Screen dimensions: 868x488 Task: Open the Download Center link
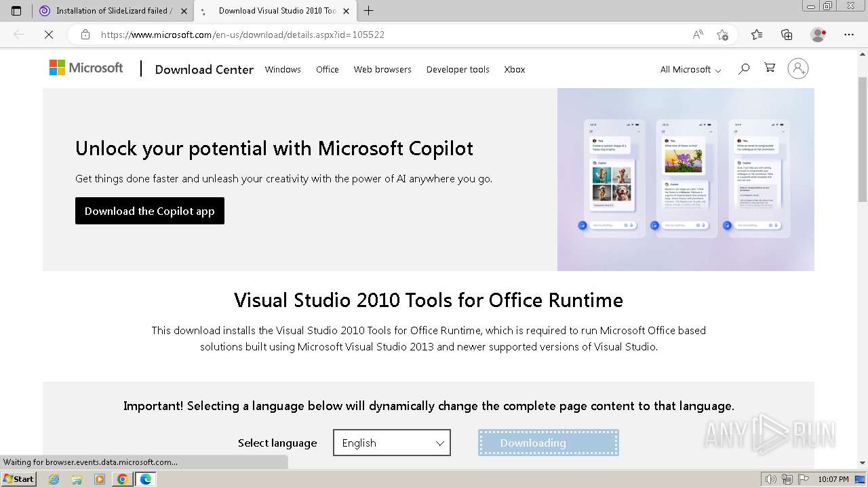(204, 69)
